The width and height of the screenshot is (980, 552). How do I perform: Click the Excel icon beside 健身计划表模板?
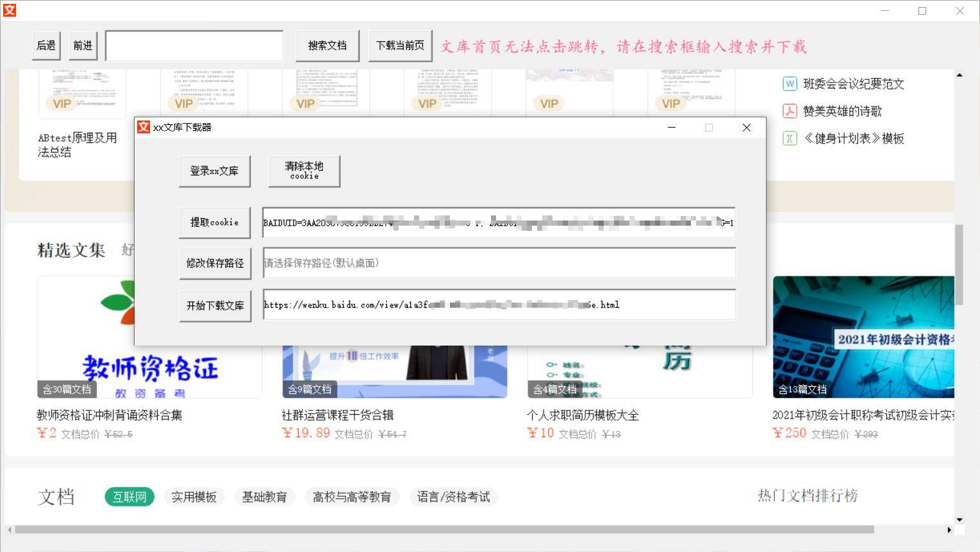coord(790,138)
